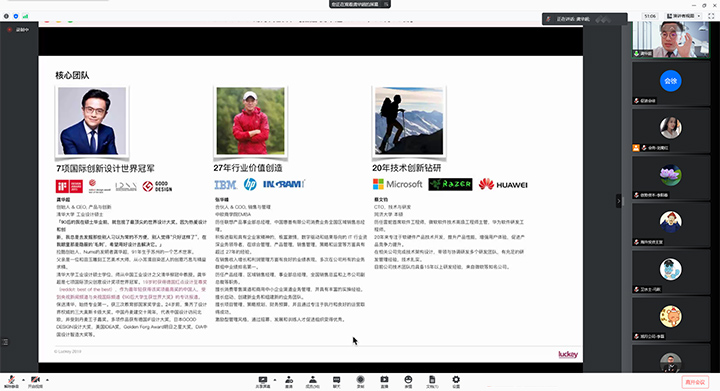Expand the share screen options arrow
The image size is (720, 391).
click(275, 380)
